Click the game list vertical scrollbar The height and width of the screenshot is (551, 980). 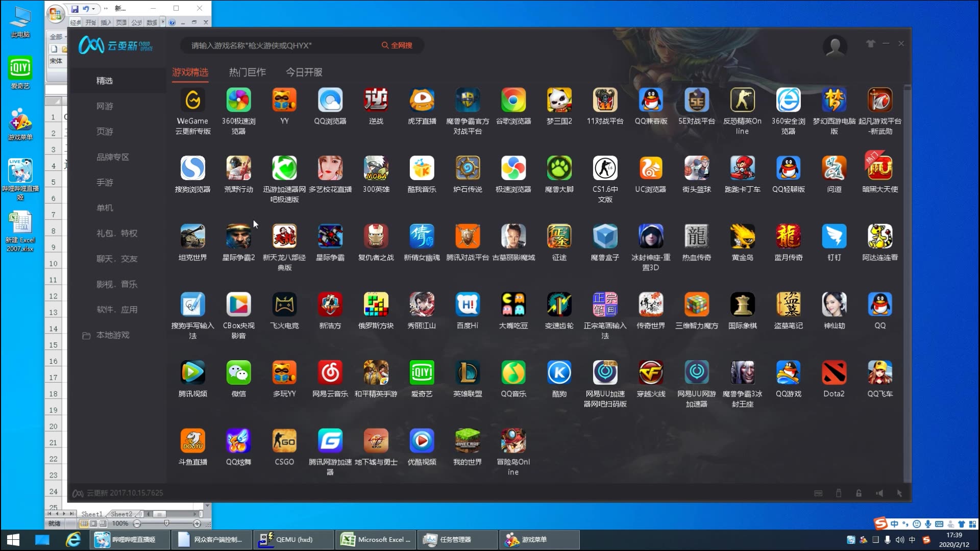coord(907,283)
